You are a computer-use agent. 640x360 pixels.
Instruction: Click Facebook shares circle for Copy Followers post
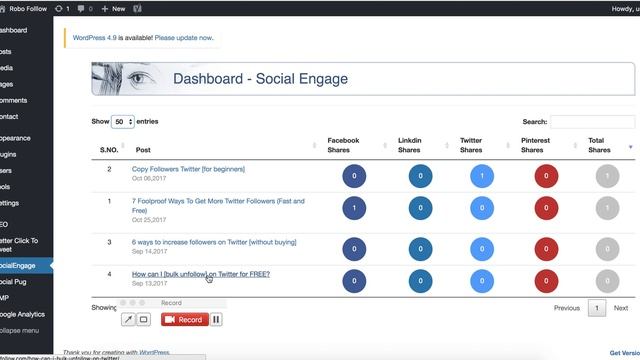(x=354, y=176)
